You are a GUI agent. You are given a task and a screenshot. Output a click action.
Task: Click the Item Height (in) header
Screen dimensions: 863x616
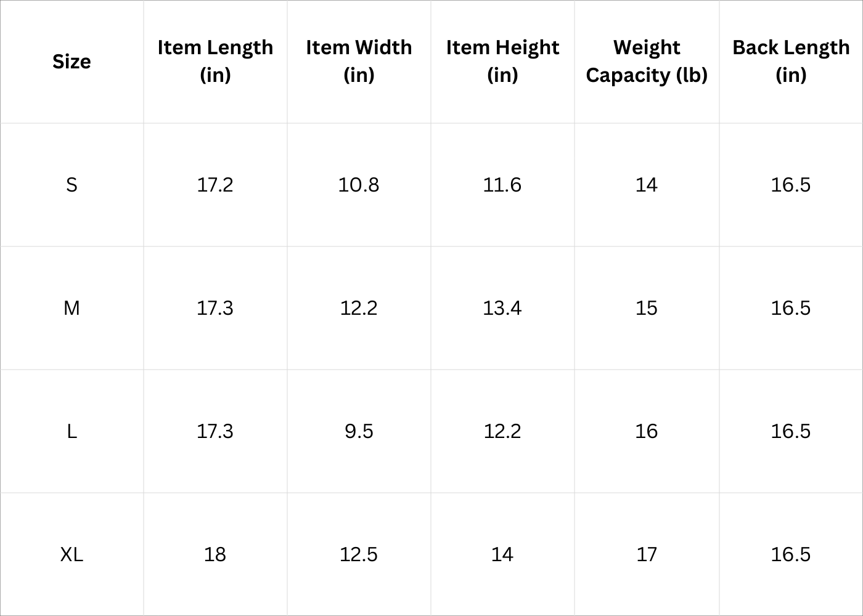pos(502,61)
